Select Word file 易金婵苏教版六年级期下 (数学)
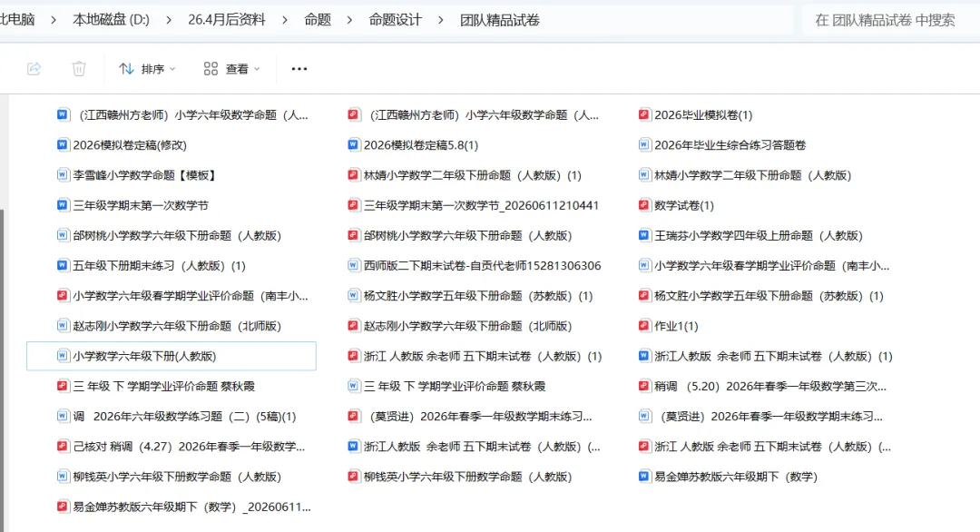 pyautogui.click(x=728, y=477)
